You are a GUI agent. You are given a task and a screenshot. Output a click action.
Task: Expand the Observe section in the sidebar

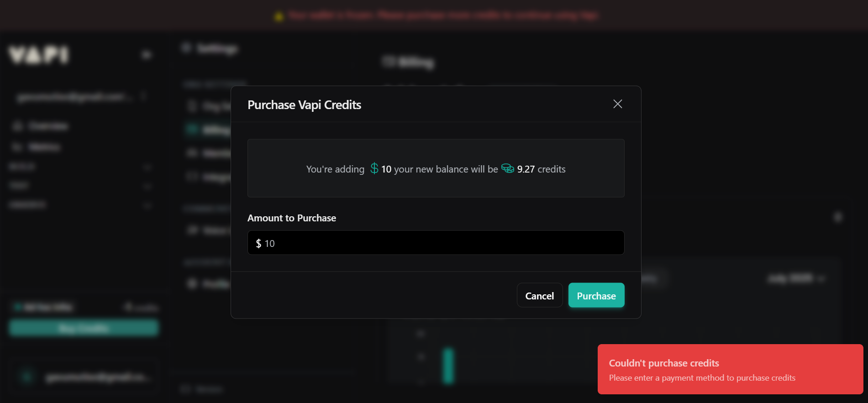point(147,205)
